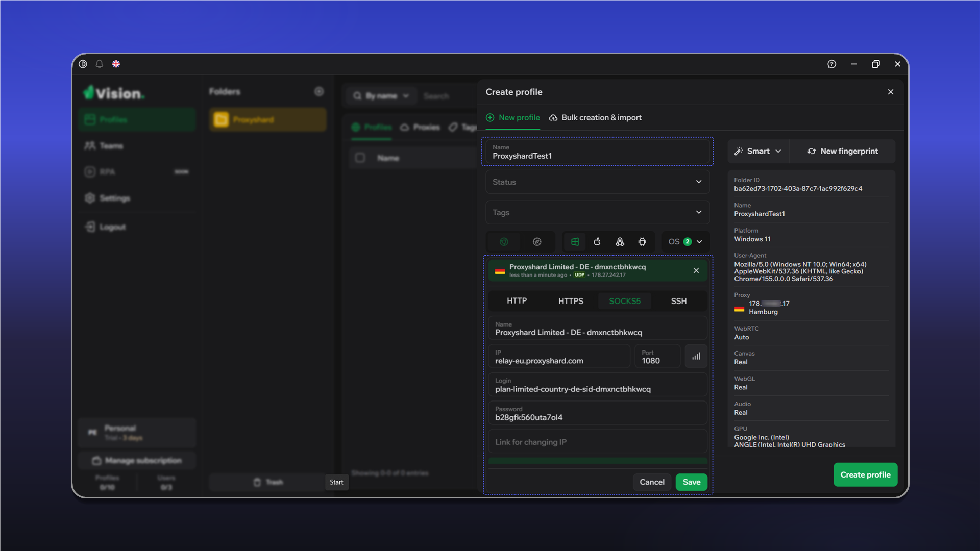Open the Smart fingerprint mode dropdown

pos(758,151)
